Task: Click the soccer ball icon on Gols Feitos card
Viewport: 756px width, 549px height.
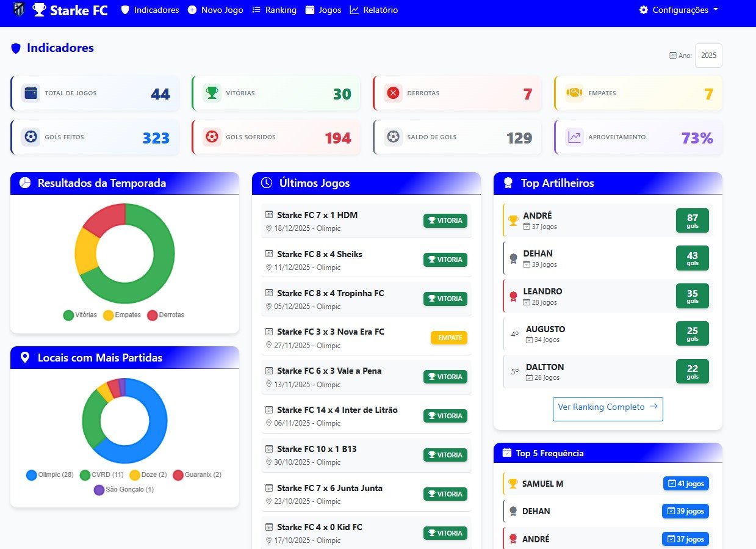Action: [x=31, y=137]
